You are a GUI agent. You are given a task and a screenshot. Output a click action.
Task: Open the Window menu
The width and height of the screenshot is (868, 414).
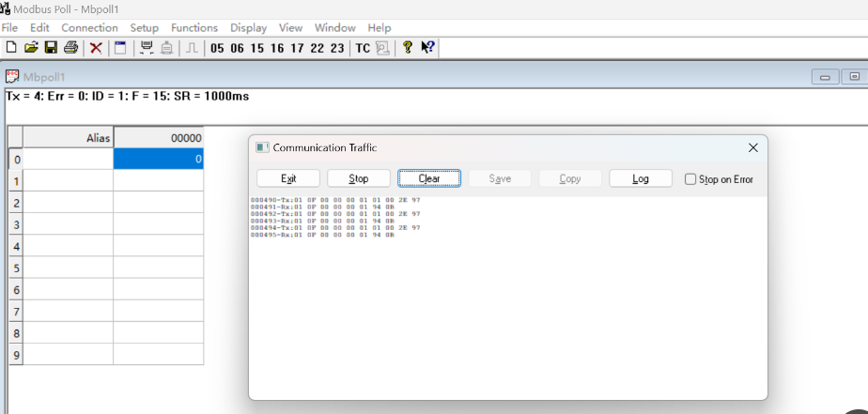coord(335,27)
